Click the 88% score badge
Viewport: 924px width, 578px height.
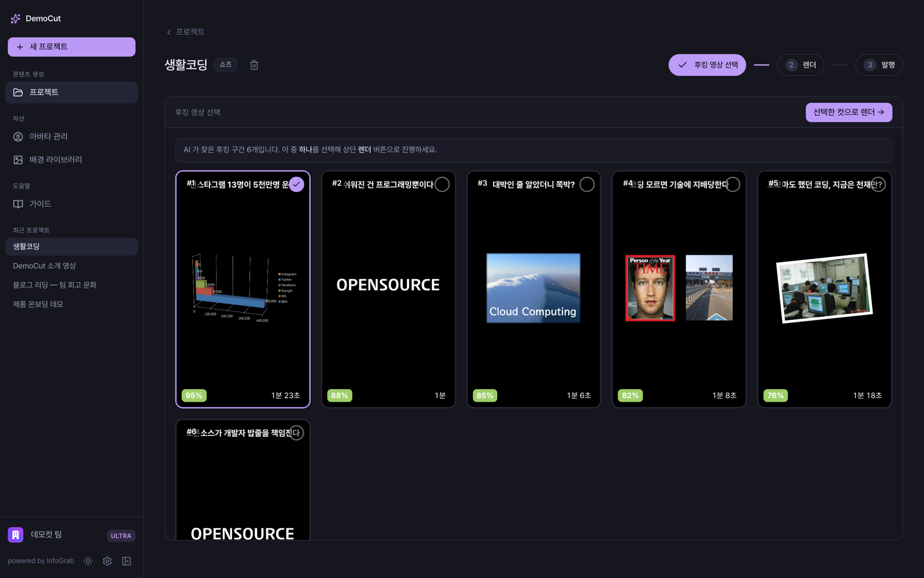pos(340,396)
